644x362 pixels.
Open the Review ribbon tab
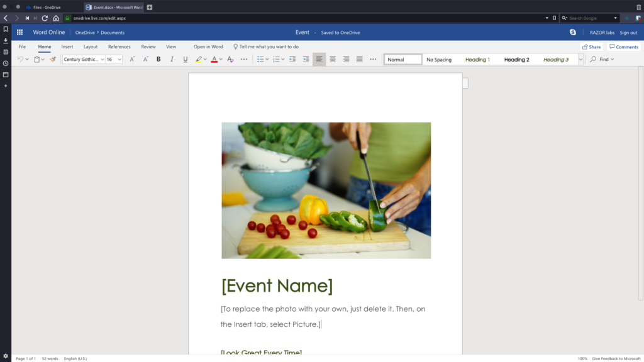tap(148, 47)
